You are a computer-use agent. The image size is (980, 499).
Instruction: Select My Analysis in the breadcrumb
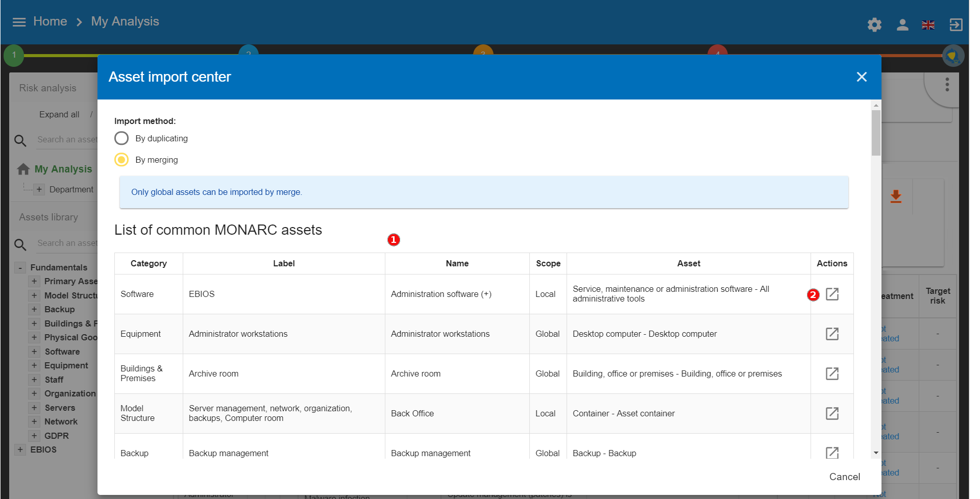click(x=125, y=21)
